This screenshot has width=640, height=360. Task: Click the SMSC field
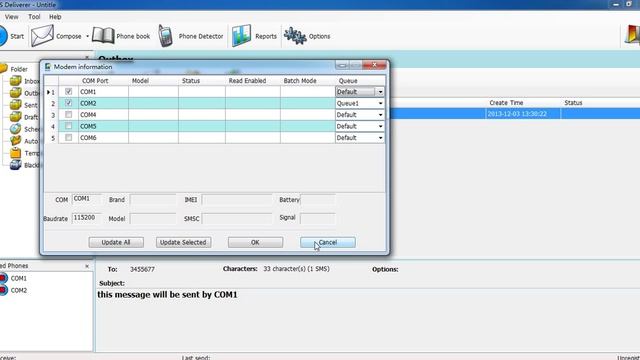coord(237,218)
